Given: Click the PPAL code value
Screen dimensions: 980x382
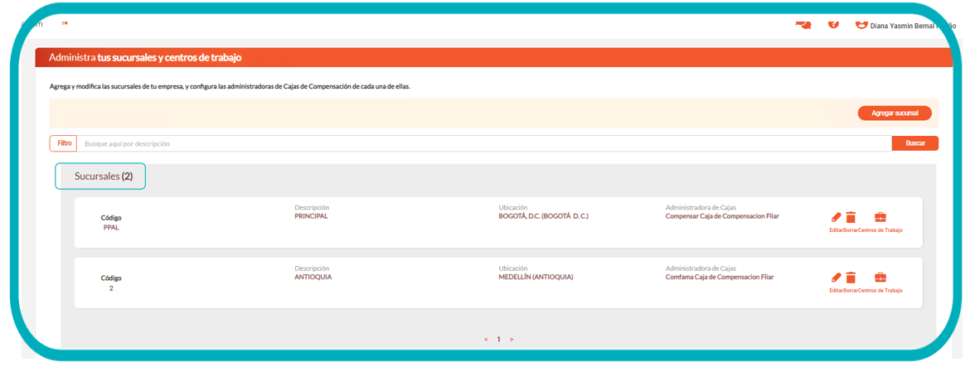Looking at the screenshot, I should 111,228.
